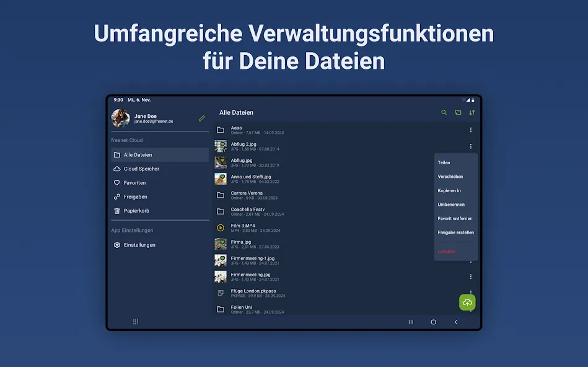Select the file name Abflug.jpg
Viewport: 588px width, 367px height.
[x=242, y=160]
